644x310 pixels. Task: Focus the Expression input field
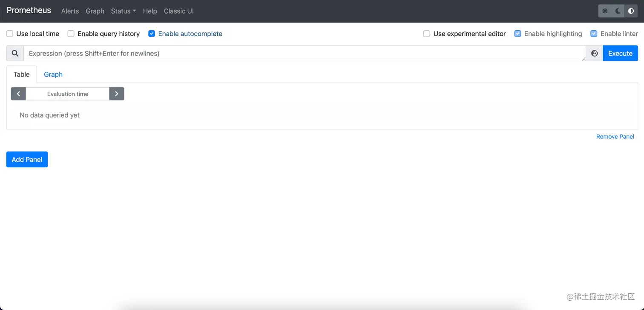click(x=305, y=53)
